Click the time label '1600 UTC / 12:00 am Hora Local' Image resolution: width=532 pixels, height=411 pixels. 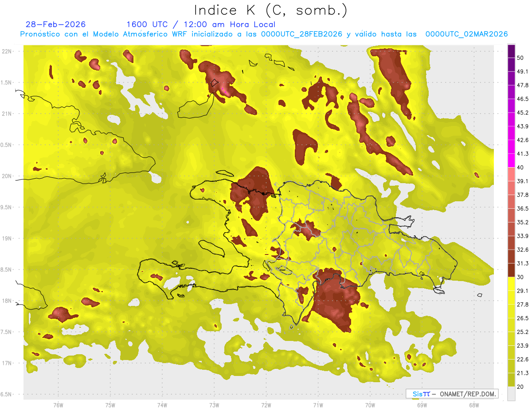(x=201, y=24)
